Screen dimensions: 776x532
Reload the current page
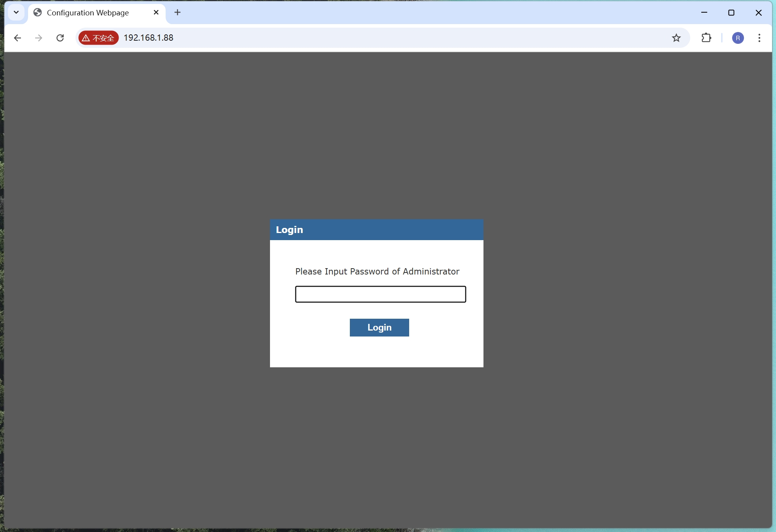pyautogui.click(x=60, y=38)
